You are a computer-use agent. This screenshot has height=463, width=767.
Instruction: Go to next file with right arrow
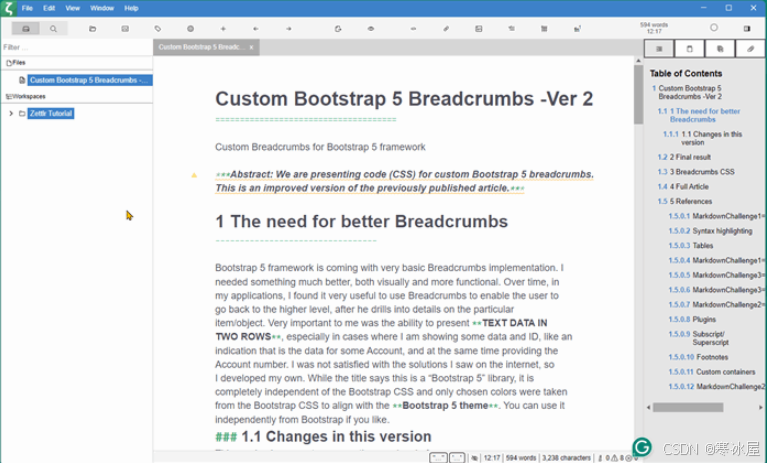(289, 29)
